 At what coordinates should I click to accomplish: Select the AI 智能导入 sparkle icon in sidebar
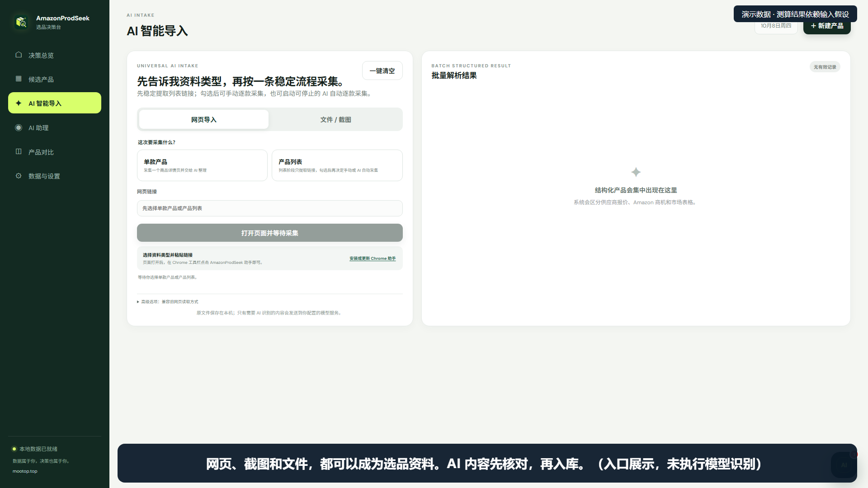click(x=19, y=103)
